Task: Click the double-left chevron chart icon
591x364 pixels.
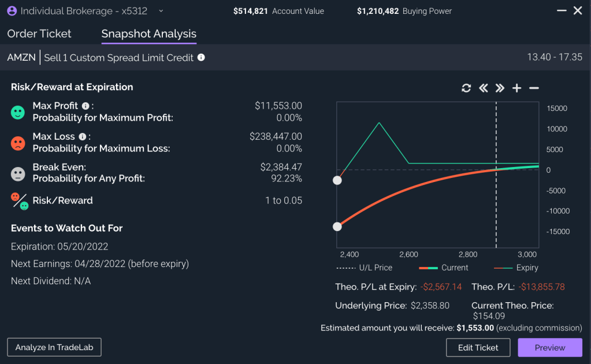Action: (483, 88)
